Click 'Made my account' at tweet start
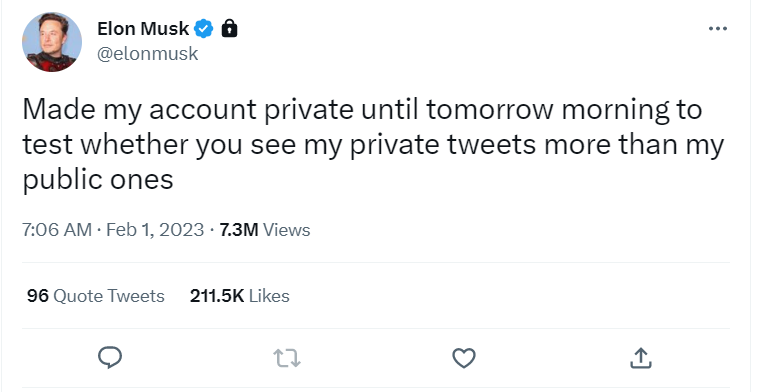Image resolution: width=757 pixels, height=392 pixels. (140, 110)
